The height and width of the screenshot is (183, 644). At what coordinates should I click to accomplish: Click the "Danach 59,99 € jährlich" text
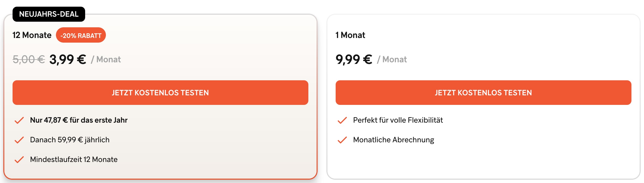tap(70, 140)
